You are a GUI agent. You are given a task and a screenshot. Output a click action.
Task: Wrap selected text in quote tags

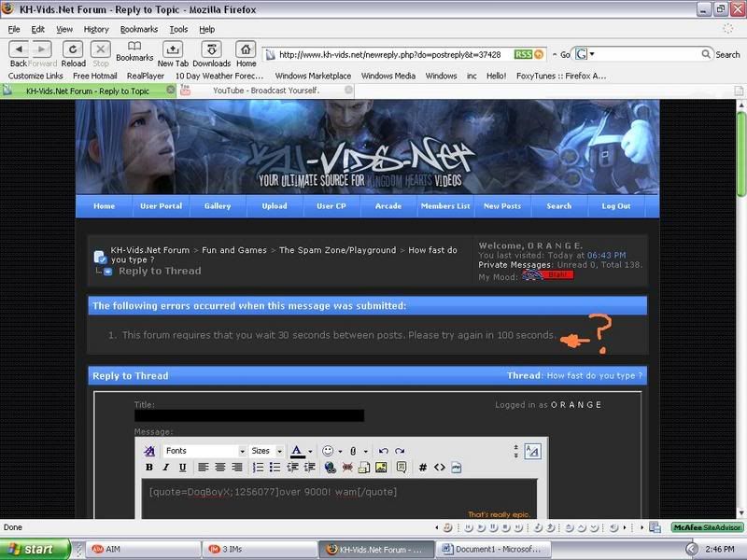coord(402,468)
